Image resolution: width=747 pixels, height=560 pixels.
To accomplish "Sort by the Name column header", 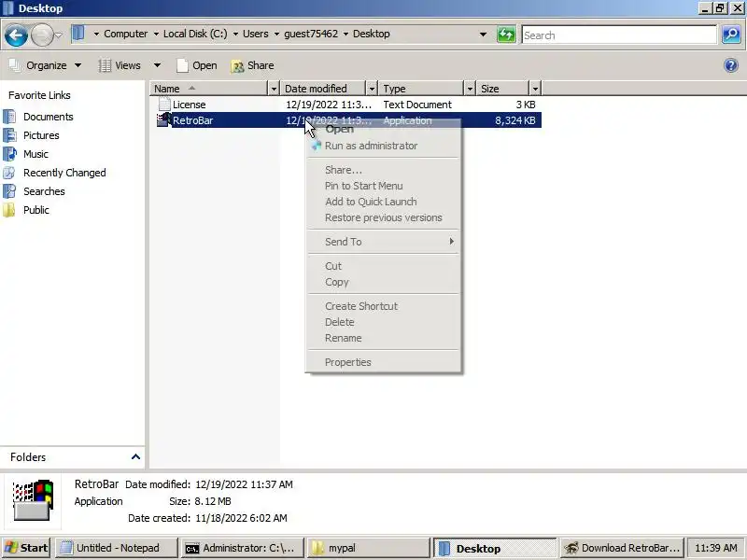I will pos(209,89).
